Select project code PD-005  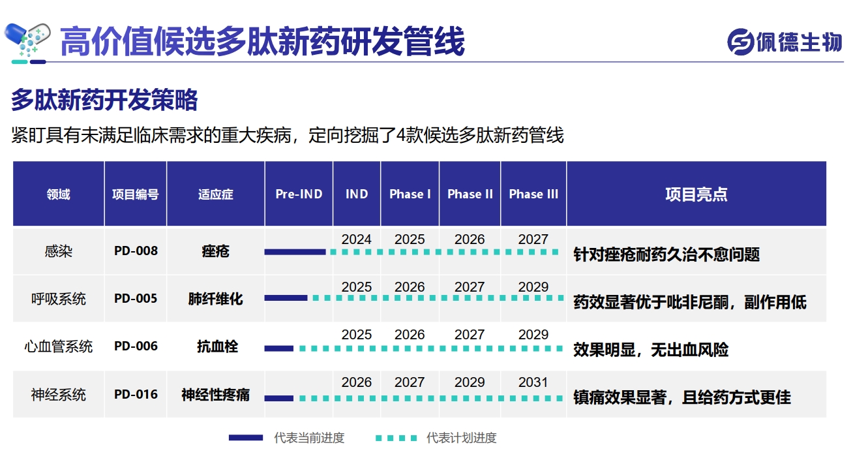coord(136,298)
